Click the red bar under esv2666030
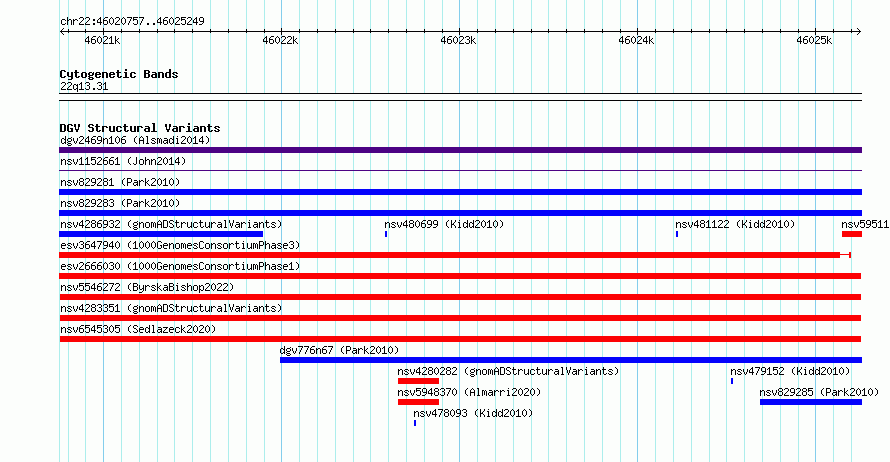The image size is (890, 462). pyautogui.click(x=460, y=276)
